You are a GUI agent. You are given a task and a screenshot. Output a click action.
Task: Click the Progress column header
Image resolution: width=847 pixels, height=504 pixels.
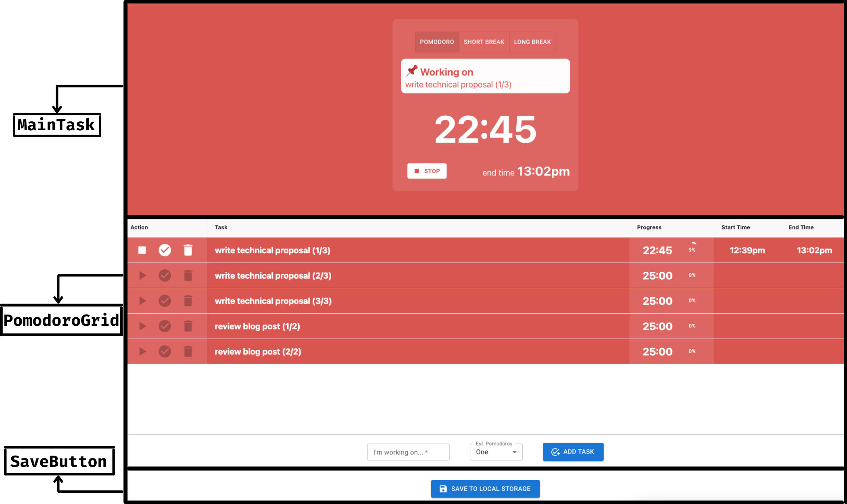(x=649, y=227)
